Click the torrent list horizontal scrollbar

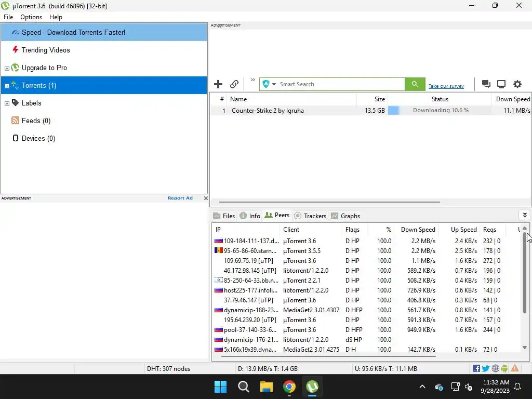(x=329, y=202)
